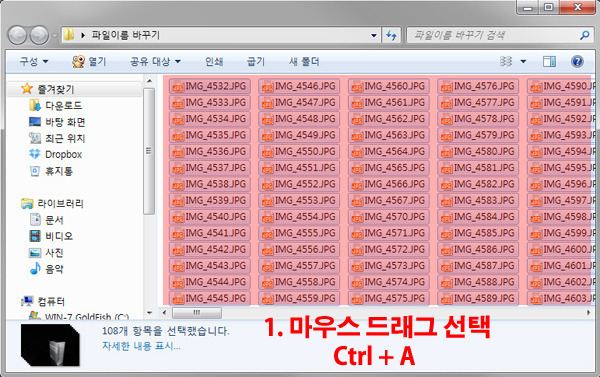Click the JPG icon of IMG_4564.JPG
This screenshot has width=600, height=377.
[x=357, y=153]
